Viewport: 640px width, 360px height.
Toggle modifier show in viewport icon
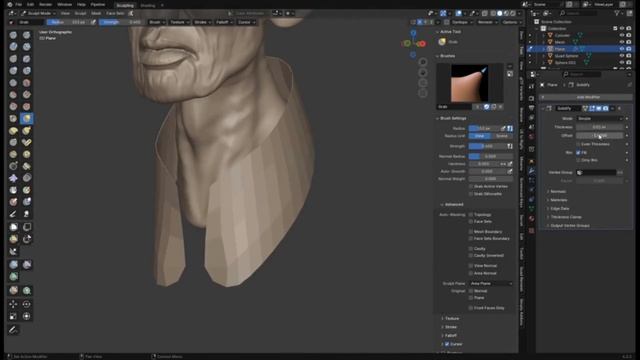point(599,109)
